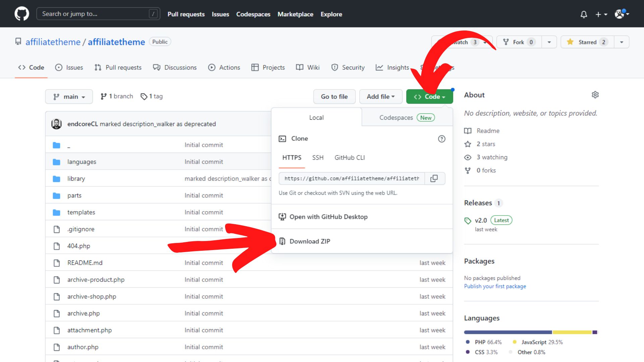Click endcoreCL's avatar
This screenshot has width=644, height=362.
56,124
